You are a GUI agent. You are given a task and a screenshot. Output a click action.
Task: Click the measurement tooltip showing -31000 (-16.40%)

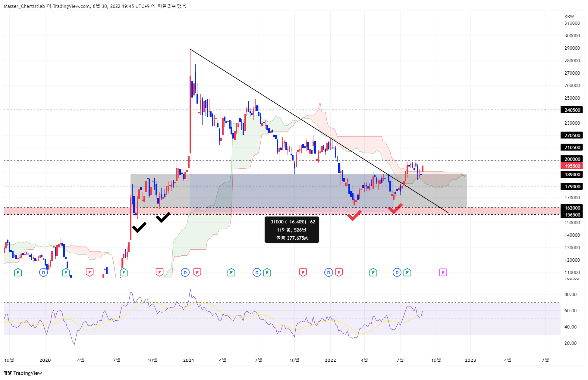(292, 230)
